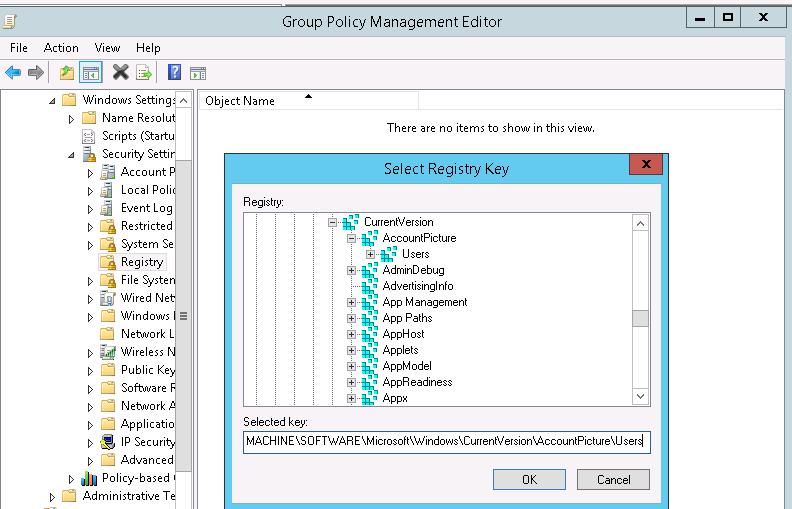Image resolution: width=792 pixels, height=509 pixels.
Task: Click the Export List toolbar icon
Action: (x=144, y=72)
